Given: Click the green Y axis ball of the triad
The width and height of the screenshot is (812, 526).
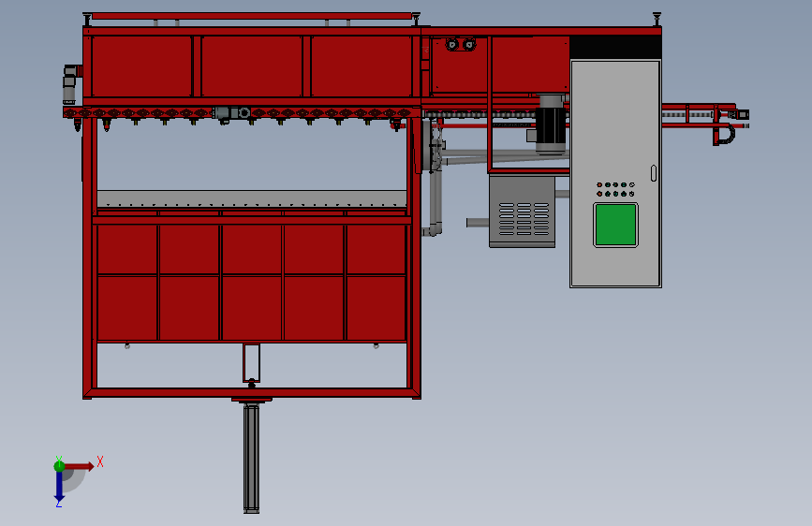Looking at the screenshot, I should click(x=59, y=466).
